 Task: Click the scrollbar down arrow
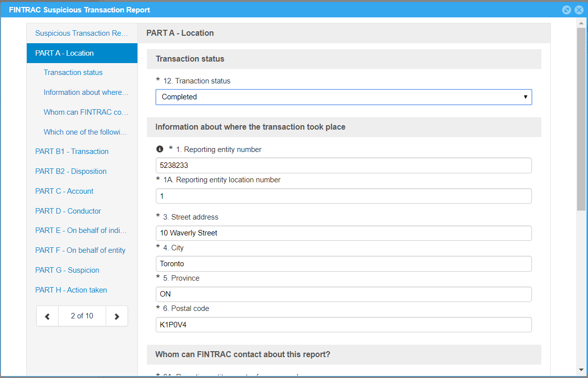(581, 370)
